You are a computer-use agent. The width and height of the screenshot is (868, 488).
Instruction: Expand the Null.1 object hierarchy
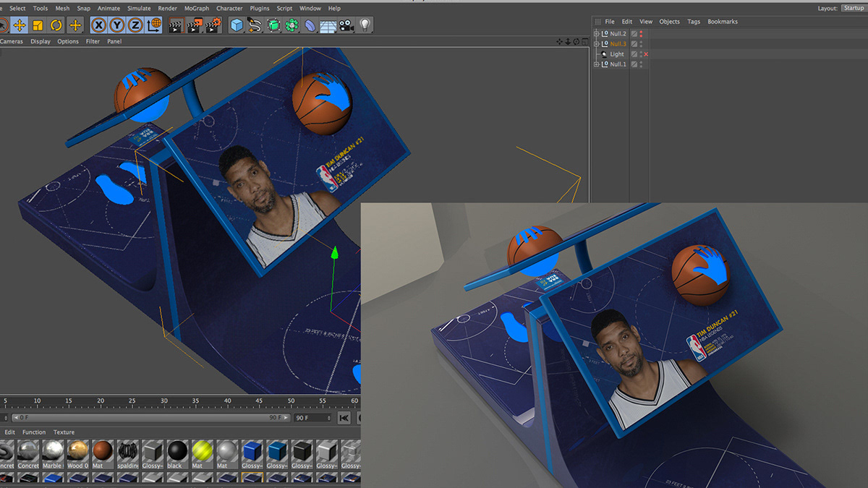point(597,64)
